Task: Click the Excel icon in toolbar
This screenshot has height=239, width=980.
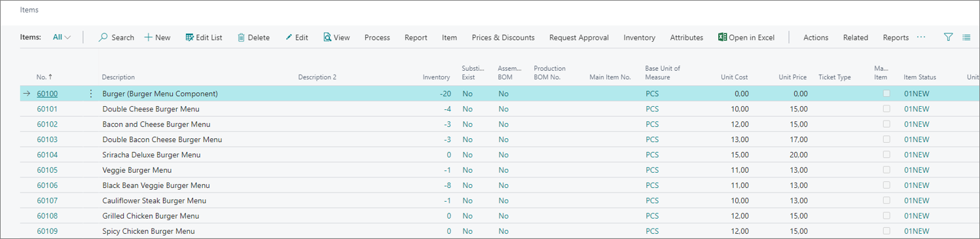Action: 722,37
